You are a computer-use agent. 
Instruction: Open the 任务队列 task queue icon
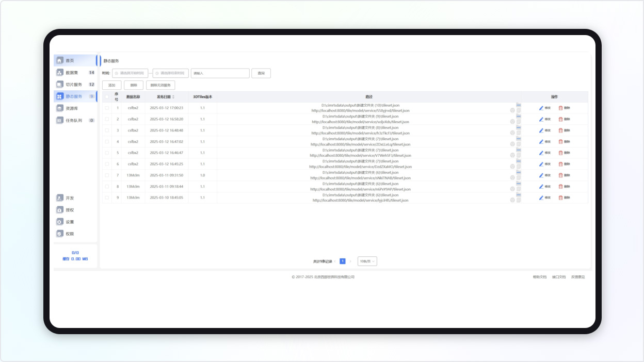click(x=60, y=120)
